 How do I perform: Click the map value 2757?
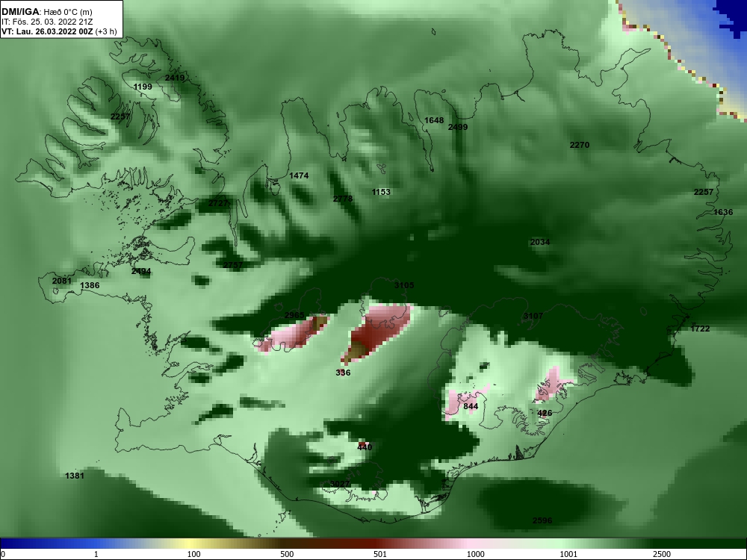(x=233, y=265)
